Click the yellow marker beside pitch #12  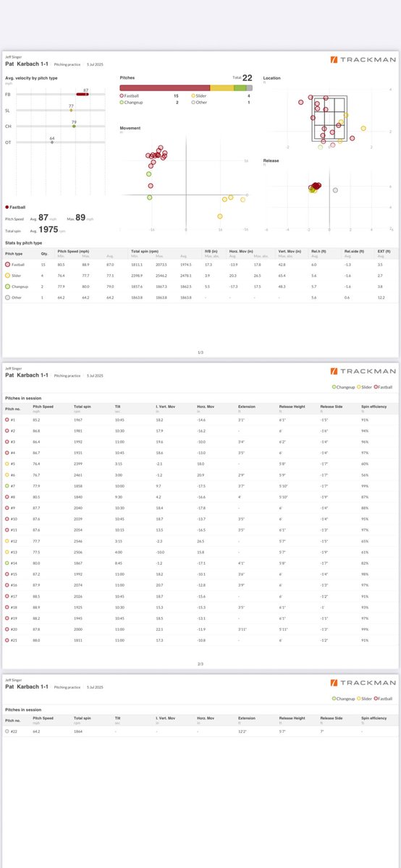[x=7, y=540]
